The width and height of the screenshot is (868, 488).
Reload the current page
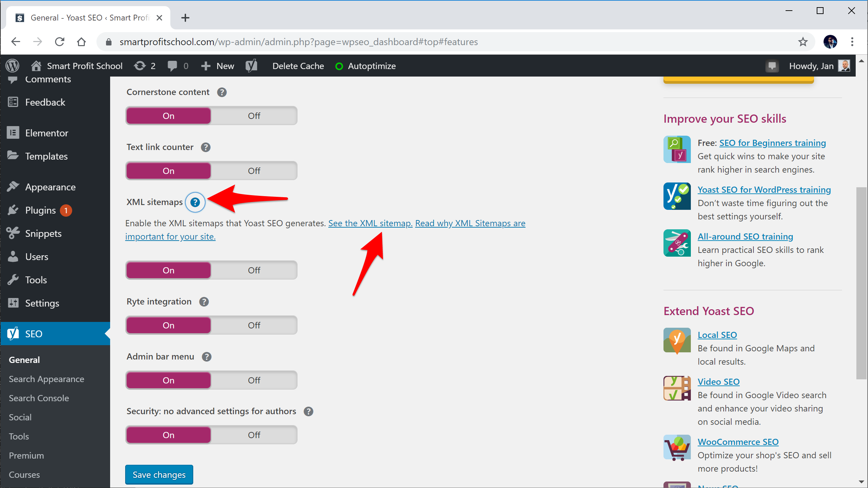coord(60,42)
